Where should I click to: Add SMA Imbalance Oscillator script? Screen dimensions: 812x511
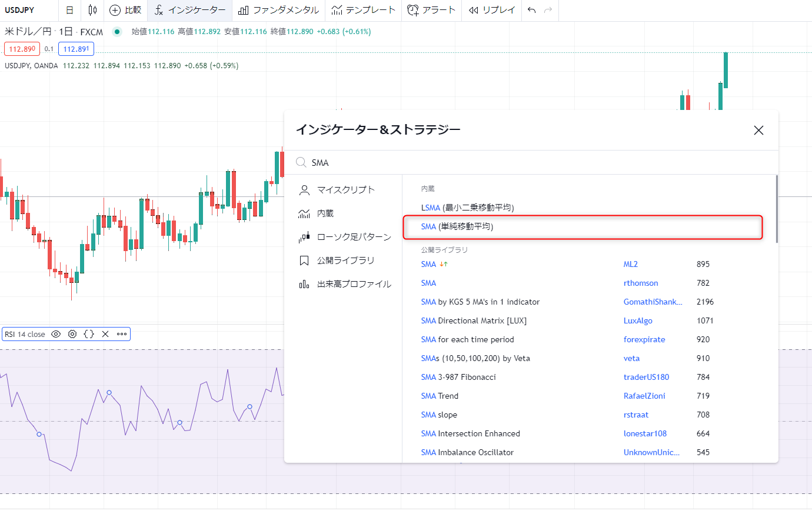pos(467,452)
